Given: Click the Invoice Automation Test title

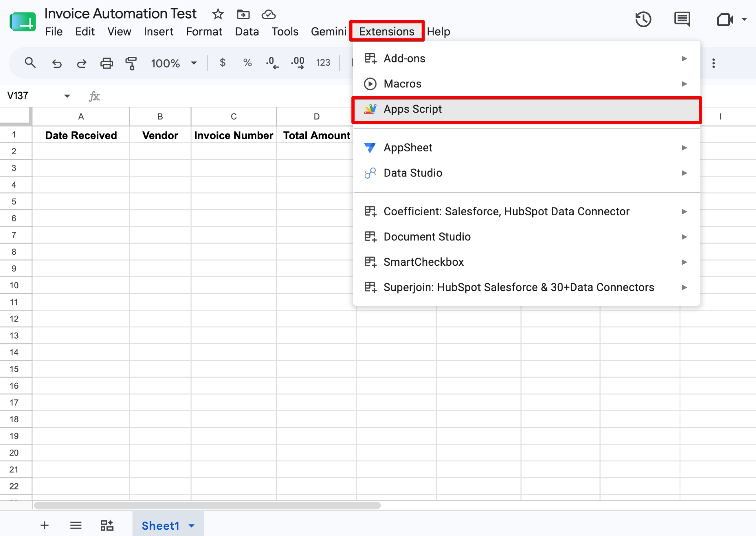Looking at the screenshot, I should (x=120, y=14).
